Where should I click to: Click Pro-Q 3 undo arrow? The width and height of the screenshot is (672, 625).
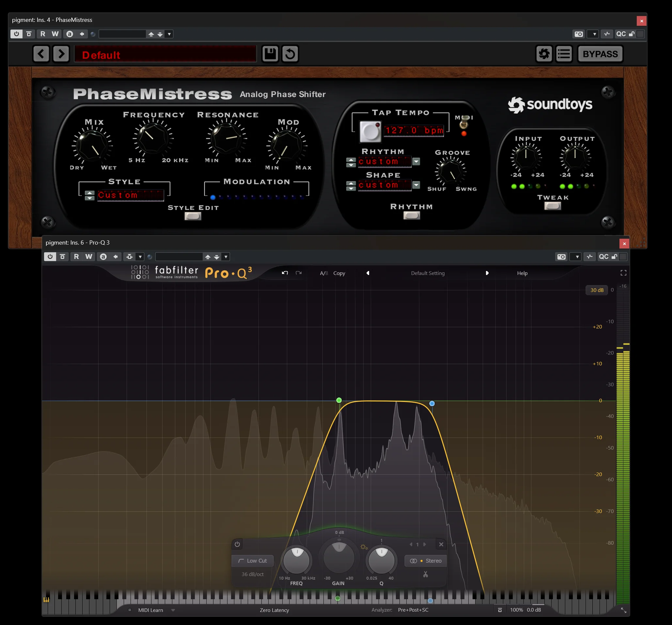coord(285,273)
